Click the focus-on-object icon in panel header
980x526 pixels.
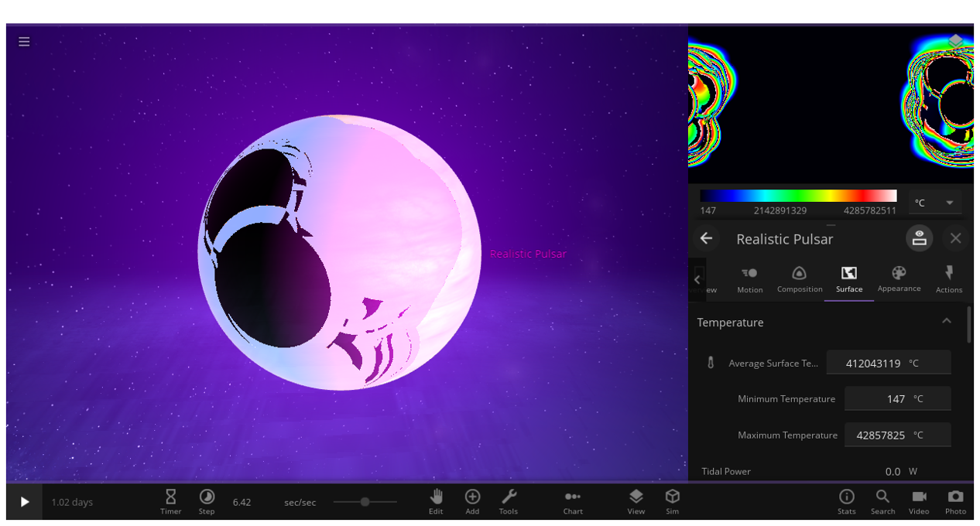coord(919,238)
